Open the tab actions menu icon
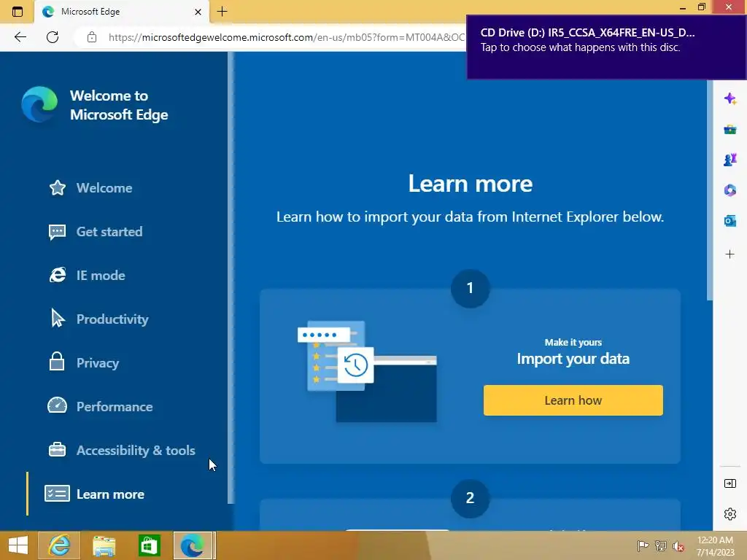The height and width of the screenshot is (560, 747). 18,12
